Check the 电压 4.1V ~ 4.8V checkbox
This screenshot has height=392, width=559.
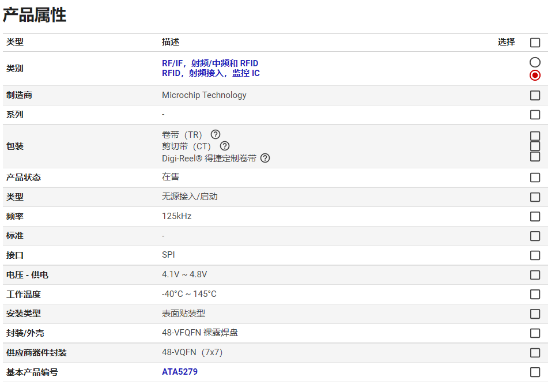pyautogui.click(x=535, y=274)
